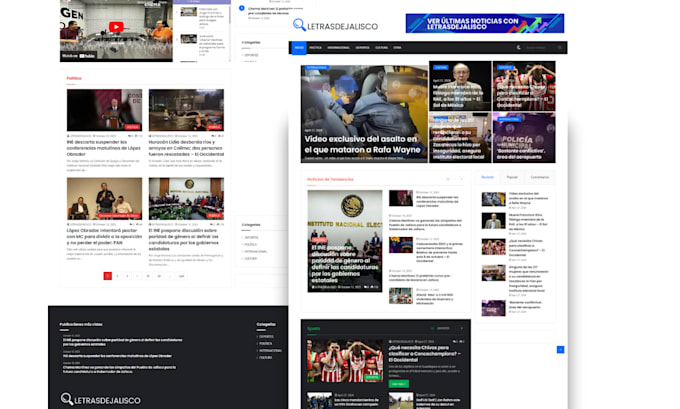Screen dimensions: 680x409
Task: Open the Sports section heading
Action: 314,328
